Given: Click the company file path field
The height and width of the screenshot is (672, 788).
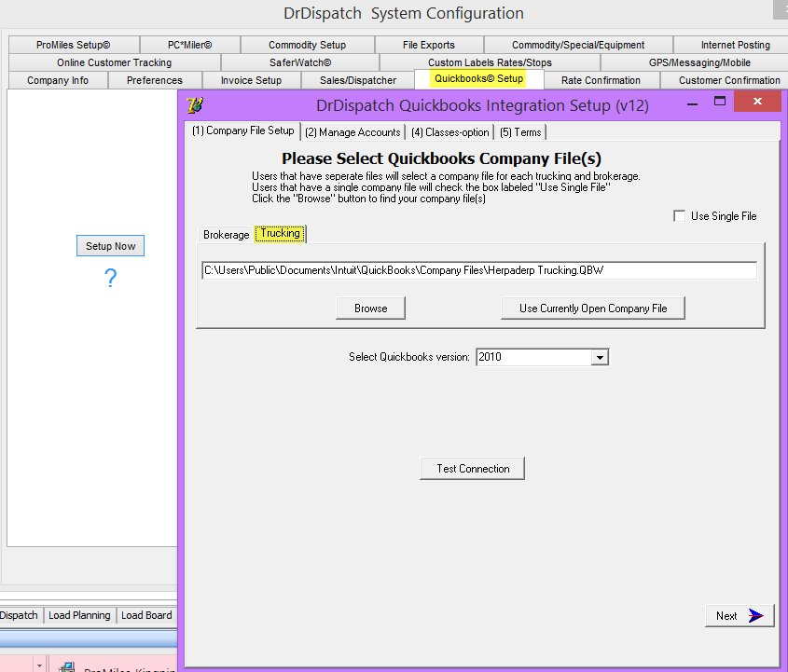Looking at the screenshot, I should coord(479,270).
